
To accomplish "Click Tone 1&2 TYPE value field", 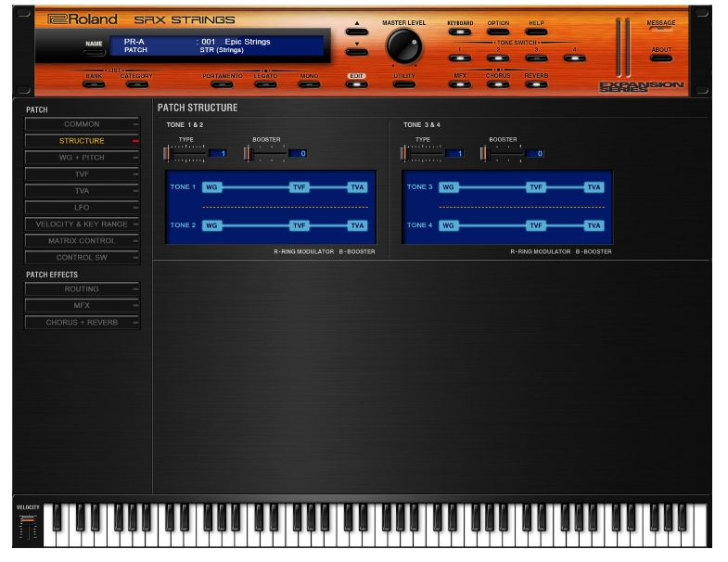I will click(x=218, y=153).
